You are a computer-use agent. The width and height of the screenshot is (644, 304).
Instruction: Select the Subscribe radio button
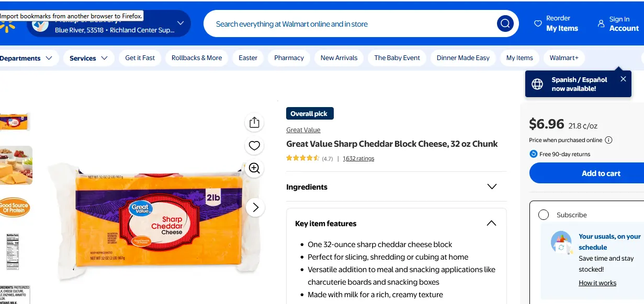coord(544,215)
